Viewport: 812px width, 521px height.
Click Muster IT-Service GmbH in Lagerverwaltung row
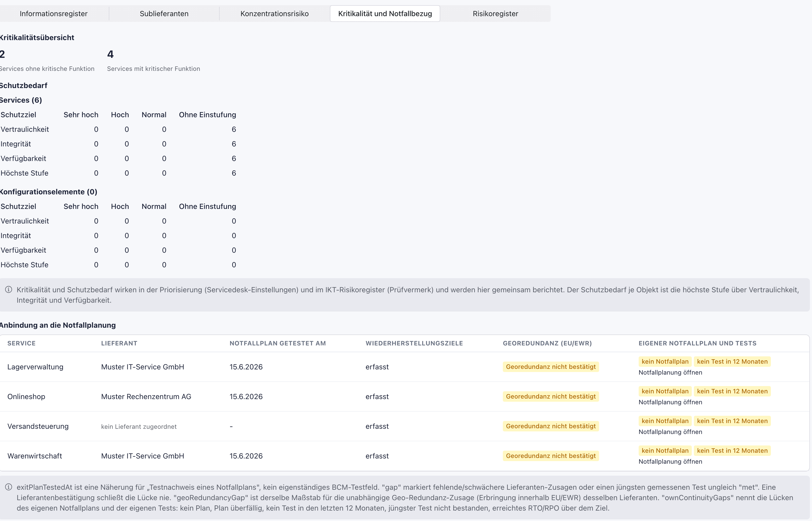click(x=143, y=367)
